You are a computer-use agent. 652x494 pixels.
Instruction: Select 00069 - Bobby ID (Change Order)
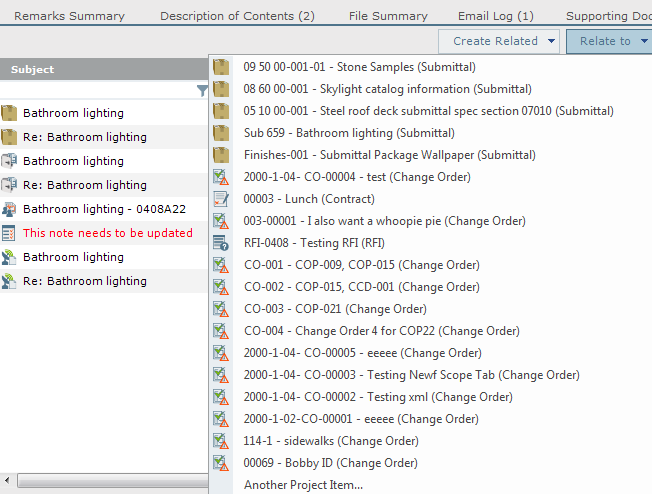(x=331, y=463)
